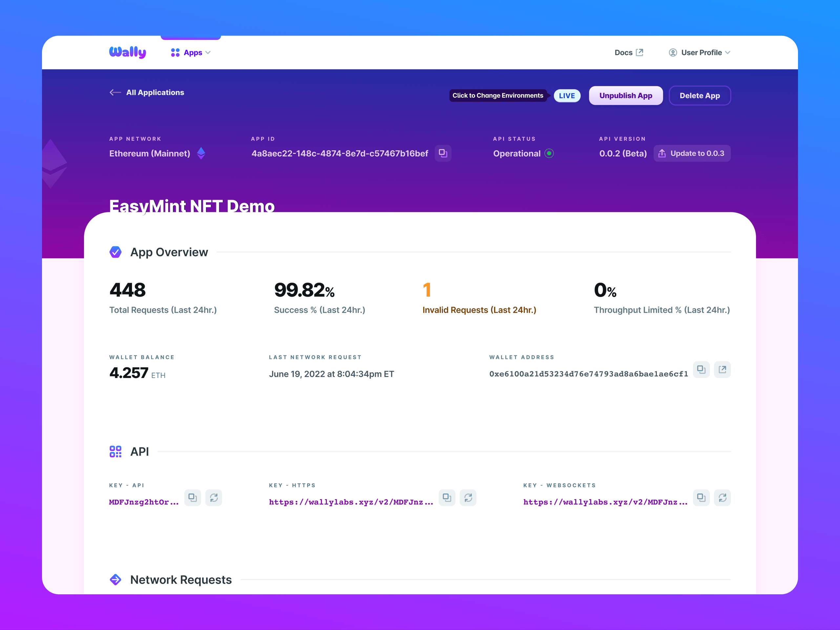The height and width of the screenshot is (630, 840).
Task: Click the Operational status text
Action: point(516,154)
